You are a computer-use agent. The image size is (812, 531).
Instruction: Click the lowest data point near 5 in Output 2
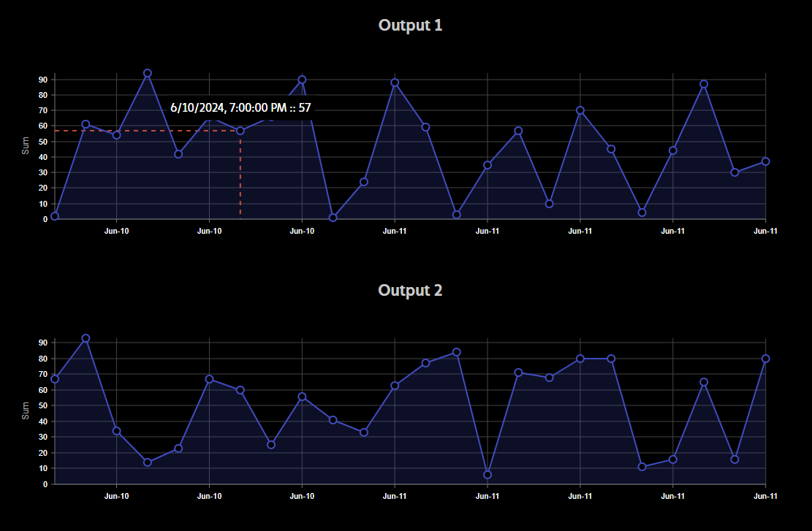tap(487, 475)
